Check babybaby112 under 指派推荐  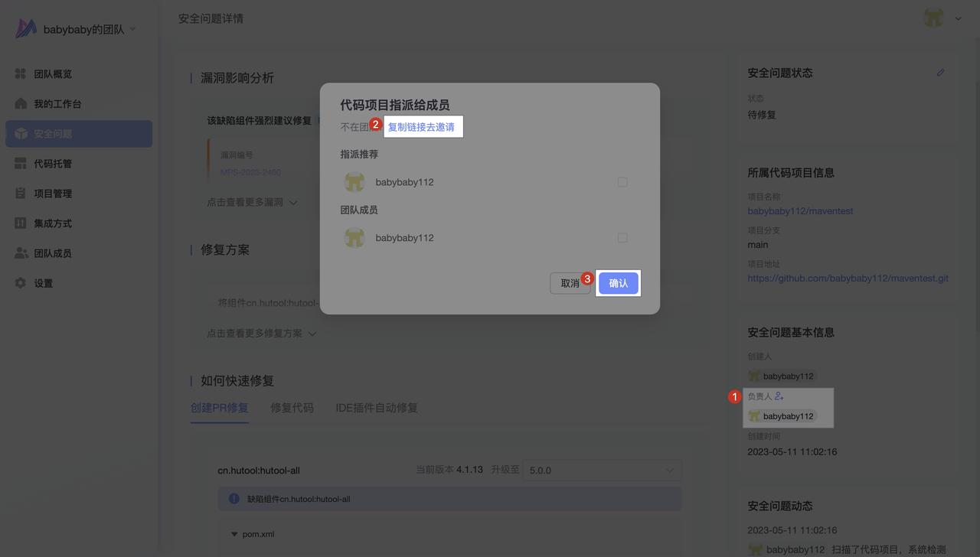click(622, 182)
